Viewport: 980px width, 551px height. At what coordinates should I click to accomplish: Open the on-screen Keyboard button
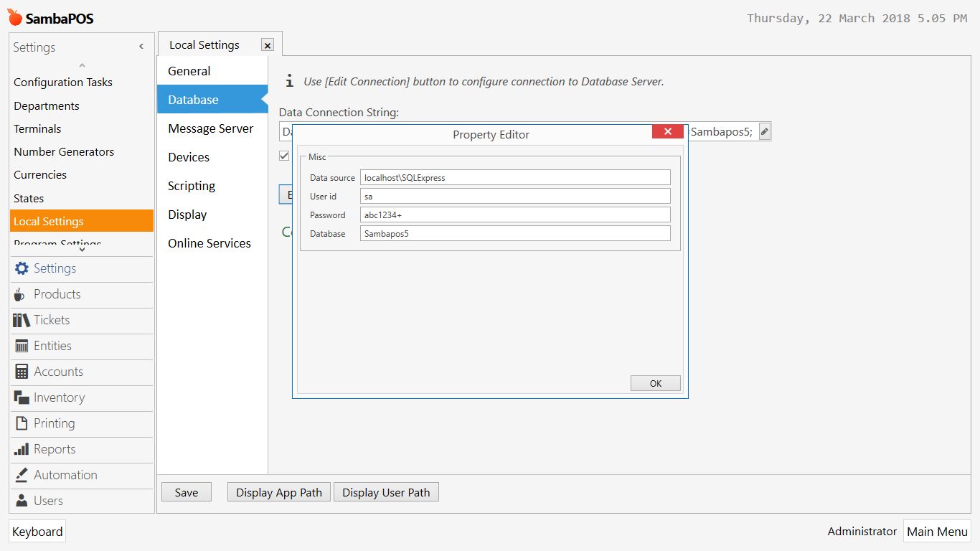tap(37, 532)
